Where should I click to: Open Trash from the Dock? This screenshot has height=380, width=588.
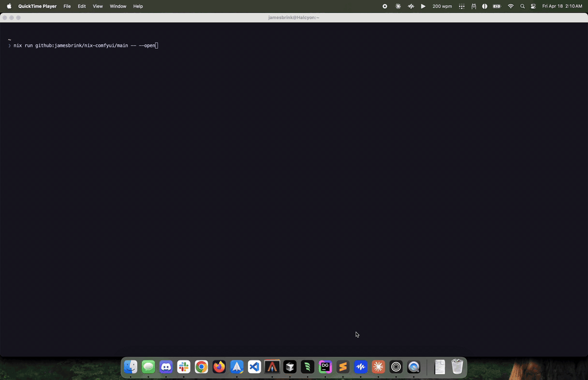coord(457,367)
